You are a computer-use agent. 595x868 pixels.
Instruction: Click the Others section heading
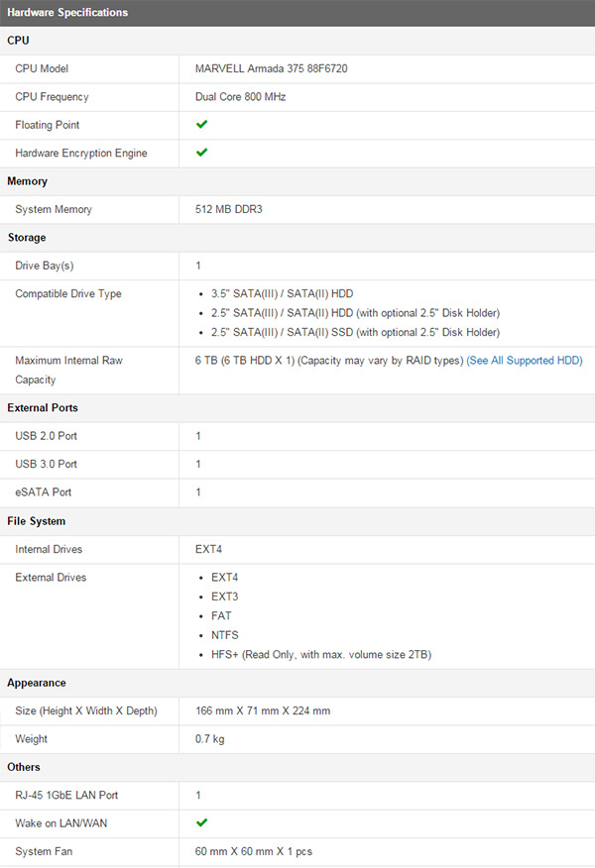(x=25, y=767)
